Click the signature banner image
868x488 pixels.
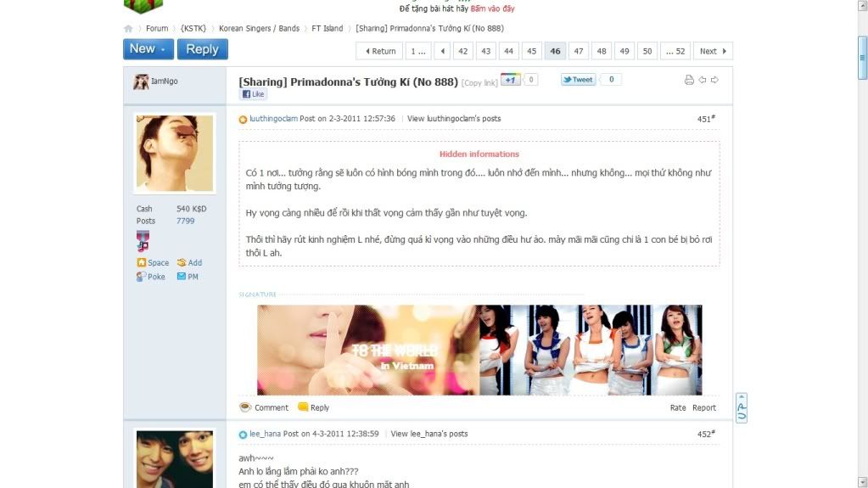[x=479, y=350]
